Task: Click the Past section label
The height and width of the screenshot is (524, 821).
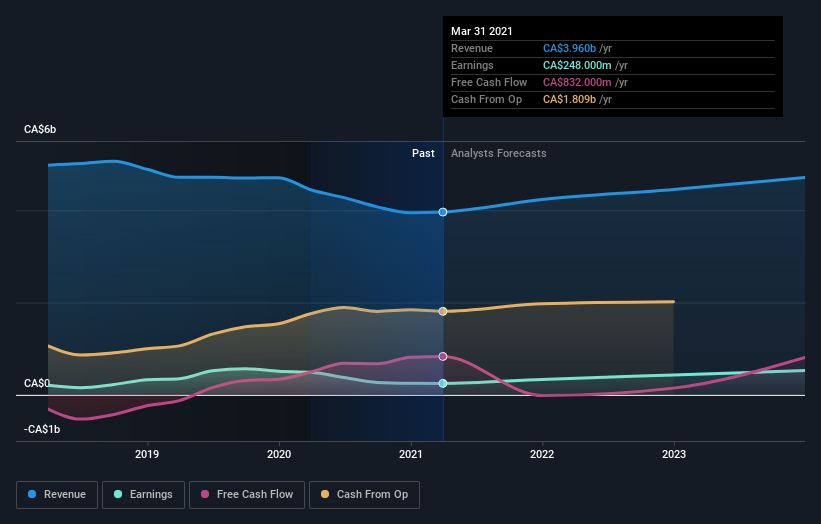Action: 423,153
